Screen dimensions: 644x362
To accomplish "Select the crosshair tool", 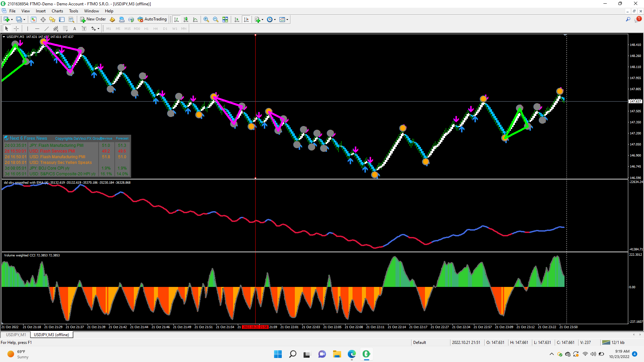I will click(x=16, y=29).
